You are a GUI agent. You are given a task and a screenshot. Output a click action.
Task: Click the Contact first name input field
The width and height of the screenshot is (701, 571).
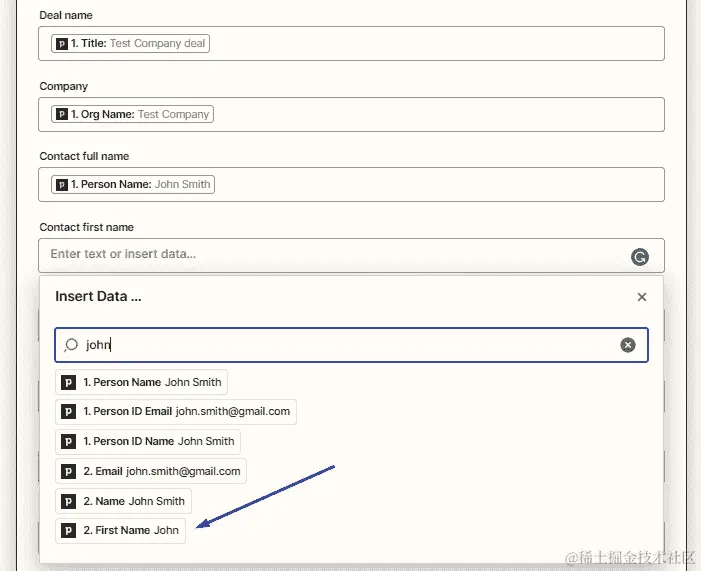(x=351, y=255)
